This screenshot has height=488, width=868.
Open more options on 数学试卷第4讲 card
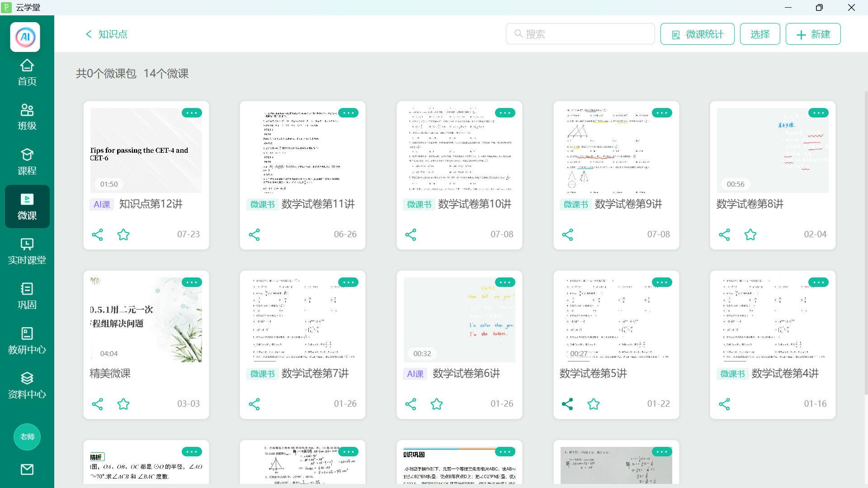[819, 282]
